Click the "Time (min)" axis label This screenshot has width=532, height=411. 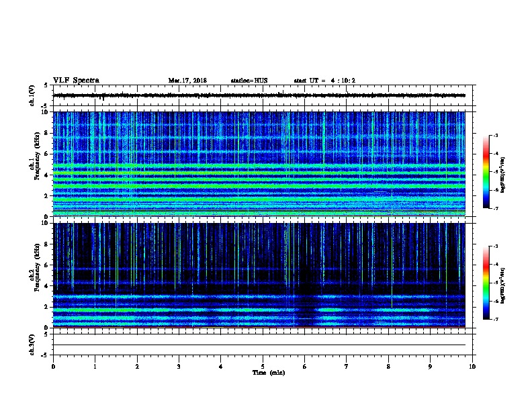(x=269, y=373)
